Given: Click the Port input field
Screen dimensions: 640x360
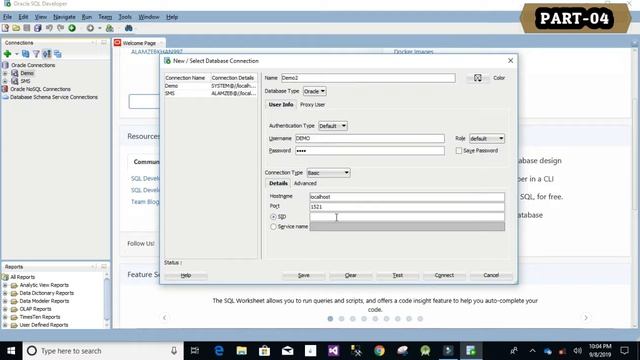Looking at the screenshot, I should [x=407, y=207].
